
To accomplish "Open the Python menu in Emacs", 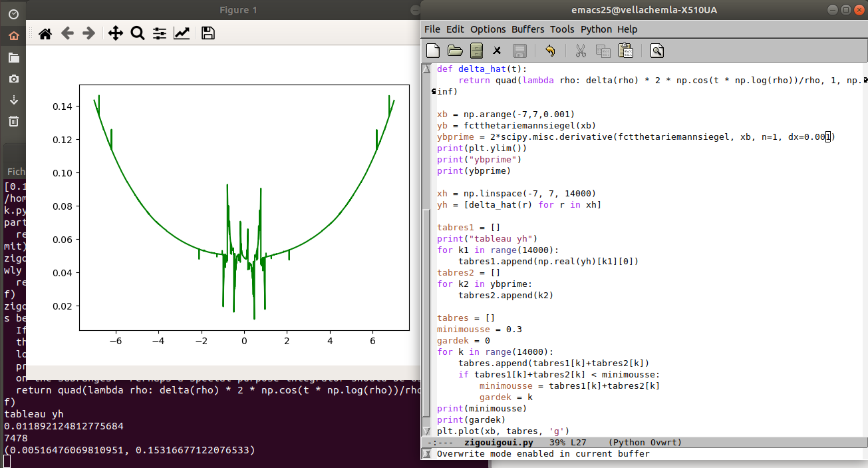I will (596, 29).
